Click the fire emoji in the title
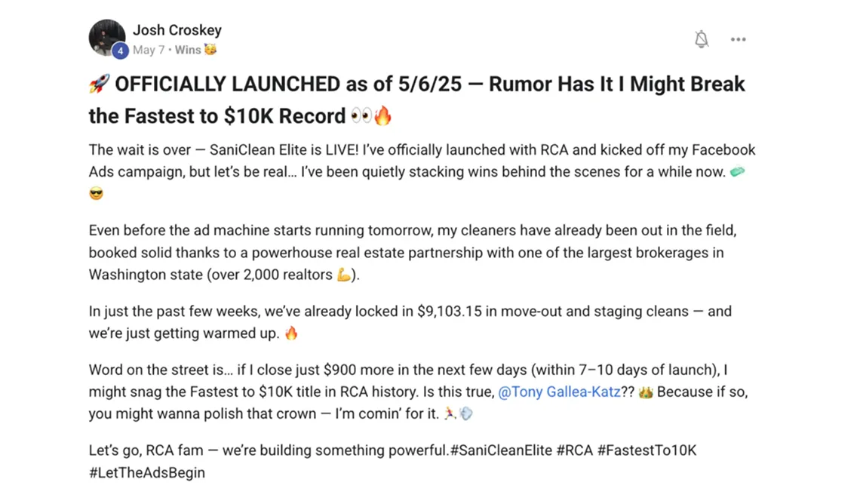 (383, 117)
